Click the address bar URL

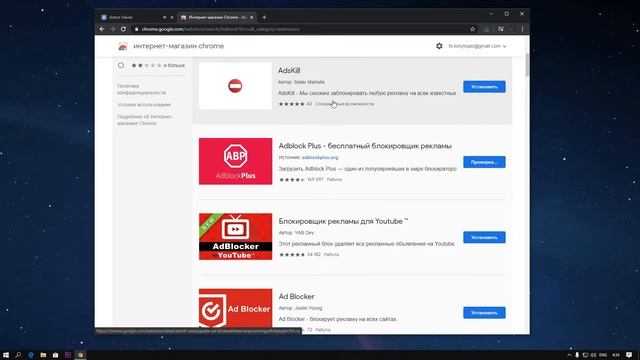click(220, 29)
